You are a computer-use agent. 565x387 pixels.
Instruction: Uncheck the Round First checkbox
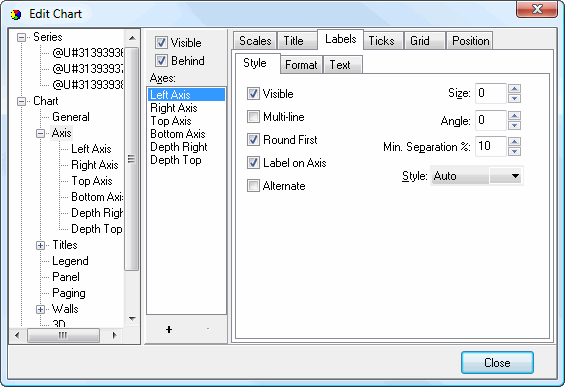pyautogui.click(x=253, y=140)
